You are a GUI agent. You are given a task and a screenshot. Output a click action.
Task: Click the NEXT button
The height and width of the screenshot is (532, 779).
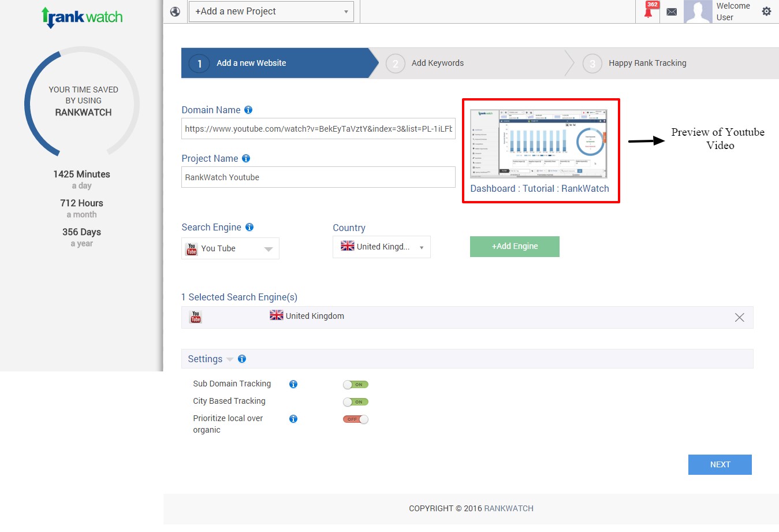coord(720,464)
